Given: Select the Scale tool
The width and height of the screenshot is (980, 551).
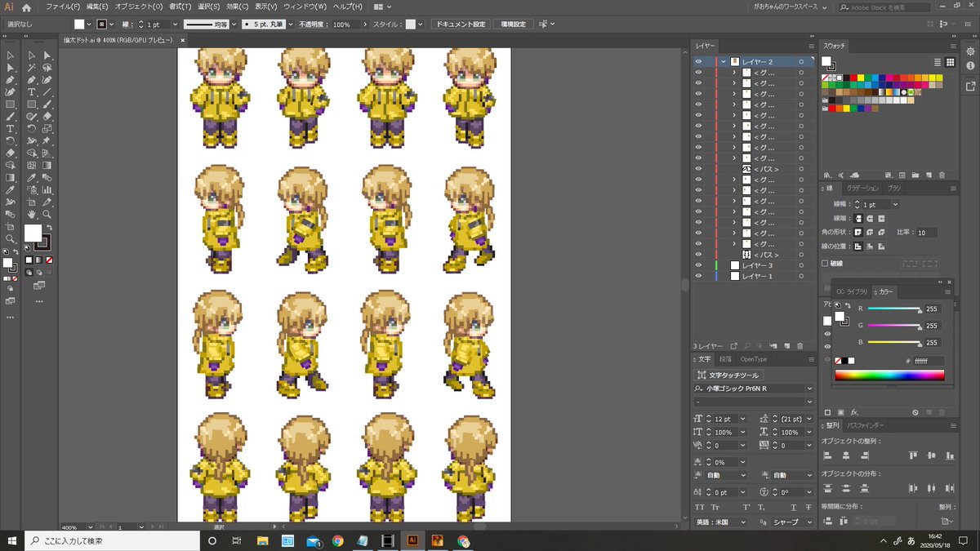Looking at the screenshot, I should (x=47, y=129).
